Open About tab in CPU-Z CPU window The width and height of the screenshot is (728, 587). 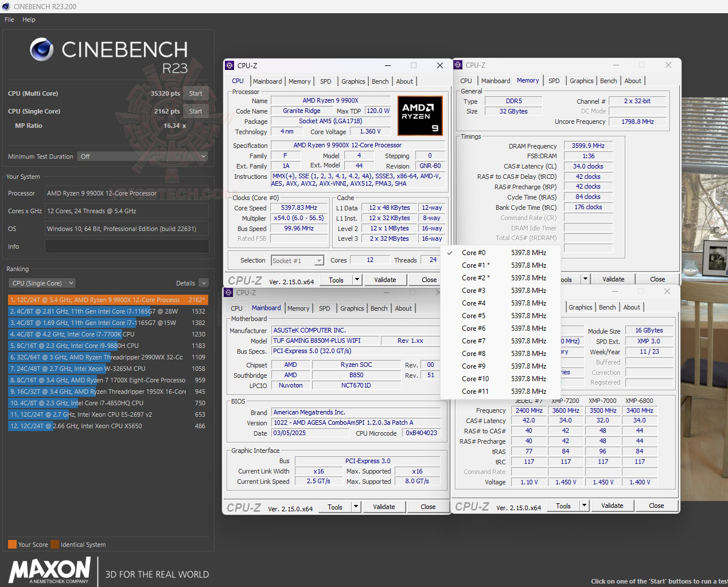[x=404, y=81]
